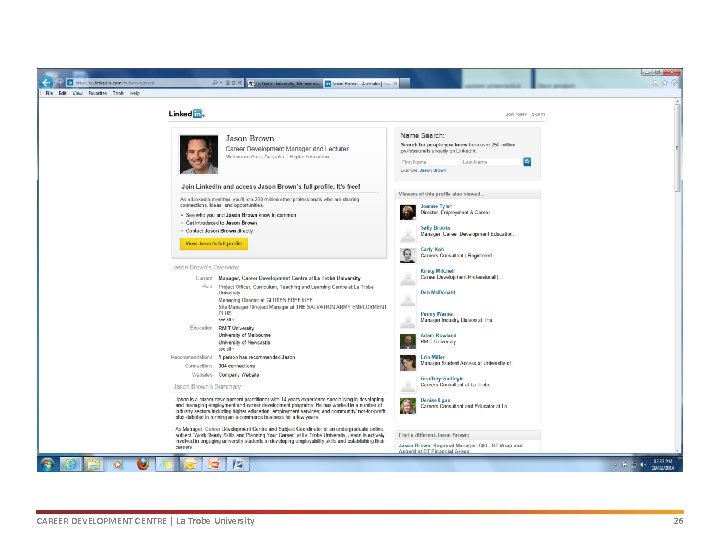Image resolution: width=720 pixels, height=540 pixels.
Task: Click the LinkedIn logo
Action: click(186, 113)
